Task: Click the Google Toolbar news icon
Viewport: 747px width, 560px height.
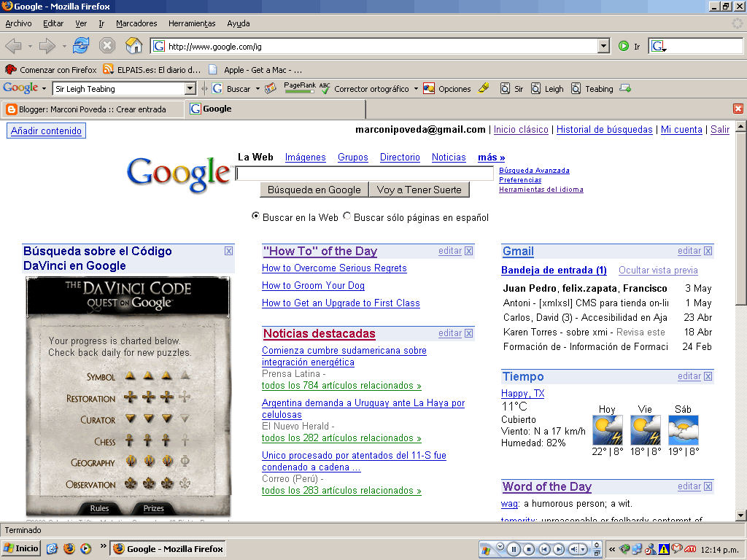Action: coord(270,88)
